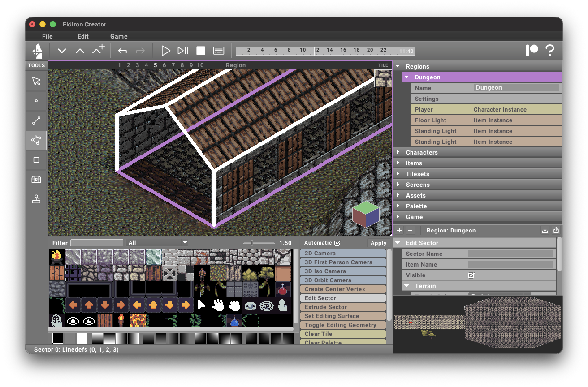Click the undo arrow icon
This screenshot has width=588, height=387.
[x=123, y=51]
